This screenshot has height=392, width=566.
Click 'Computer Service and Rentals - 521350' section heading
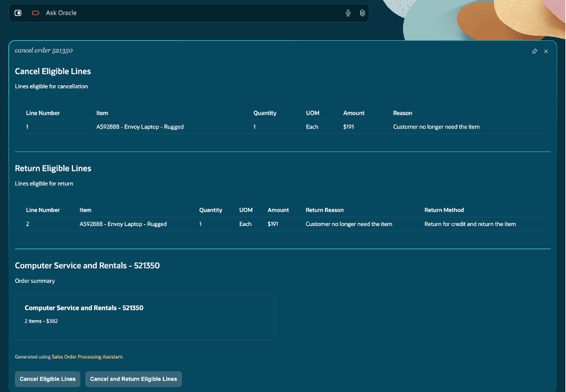point(87,266)
